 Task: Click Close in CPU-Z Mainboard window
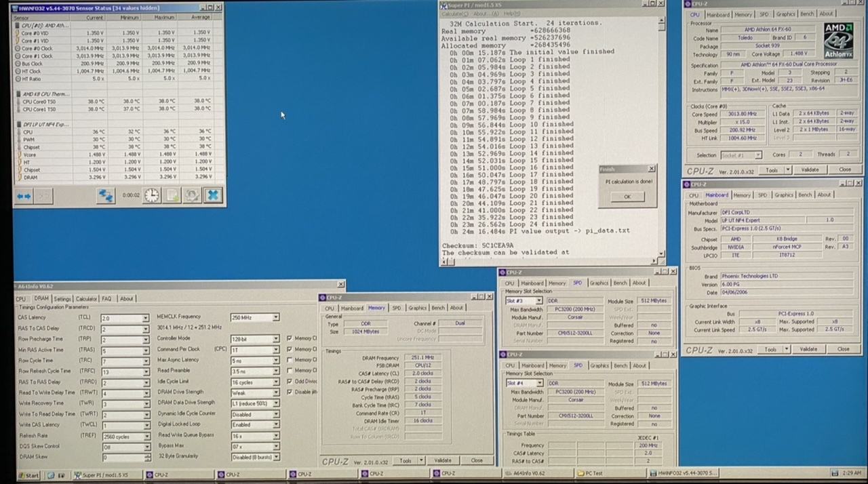[x=843, y=350]
